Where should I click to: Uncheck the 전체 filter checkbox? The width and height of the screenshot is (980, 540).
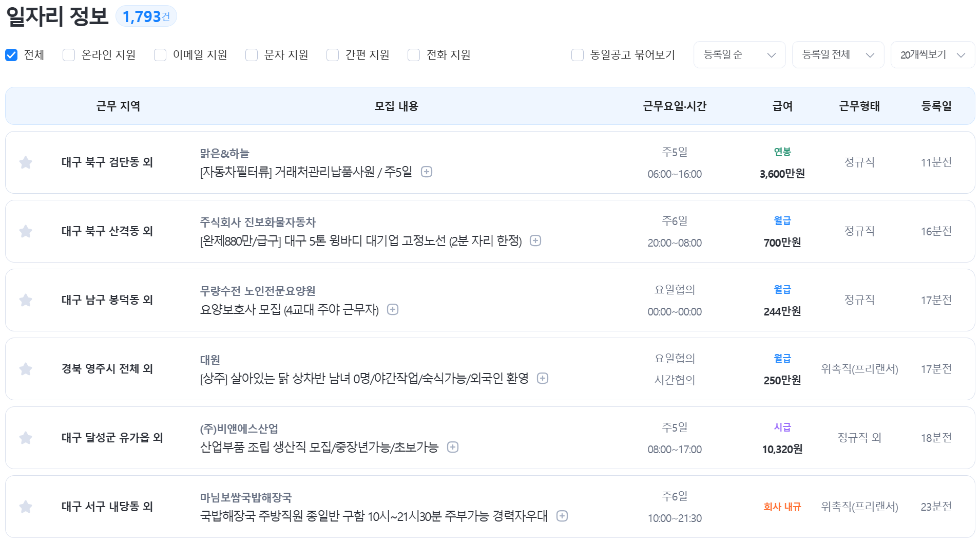tap(11, 55)
